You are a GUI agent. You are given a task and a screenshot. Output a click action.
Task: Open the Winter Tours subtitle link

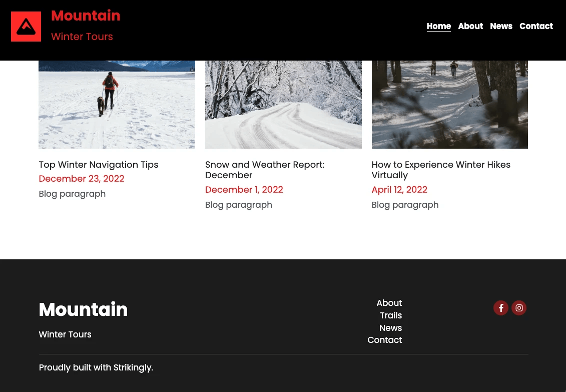click(82, 37)
